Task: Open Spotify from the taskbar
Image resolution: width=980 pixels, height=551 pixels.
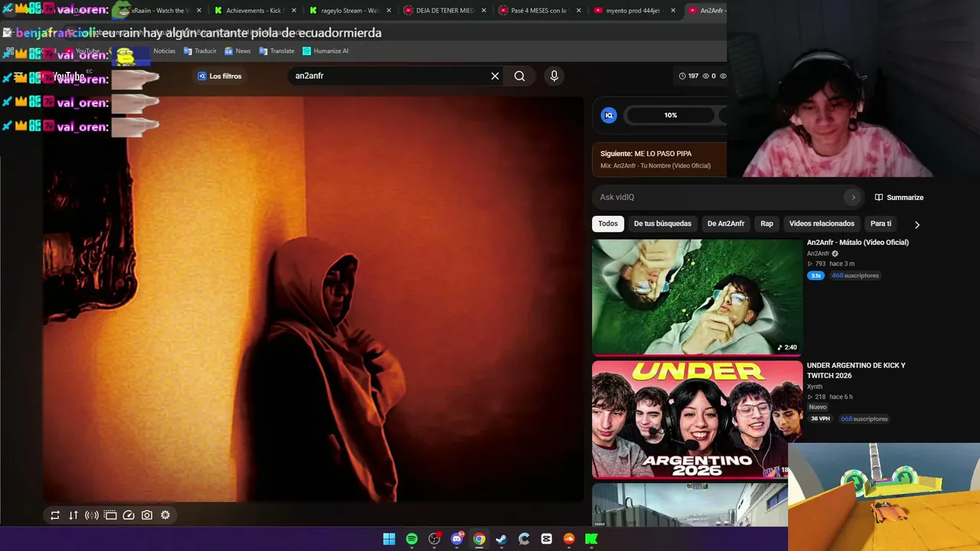Action: click(x=412, y=539)
